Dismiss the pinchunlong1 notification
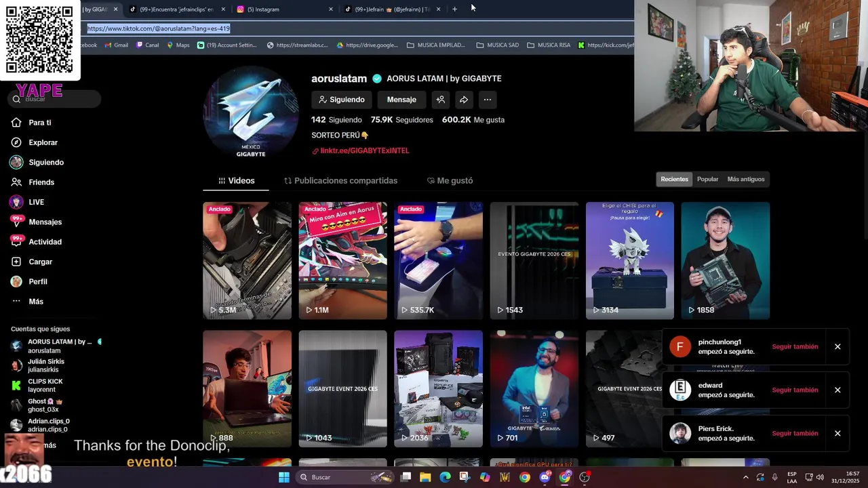Viewport: 868px width, 488px height. (837, 346)
